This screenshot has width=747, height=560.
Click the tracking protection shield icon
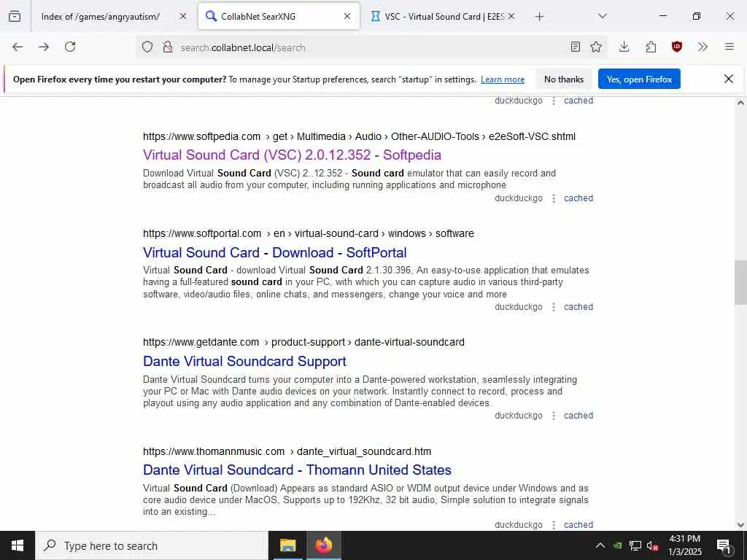[x=147, y=47]
